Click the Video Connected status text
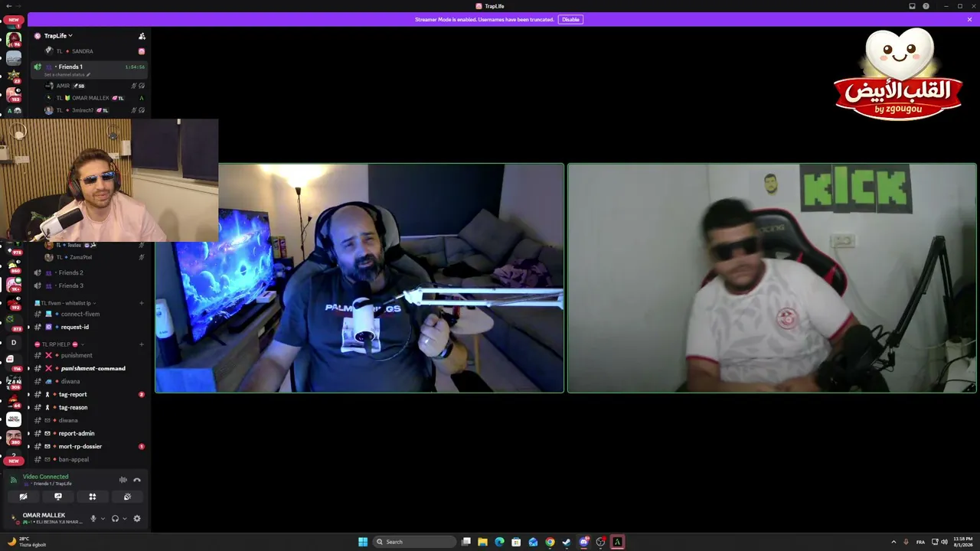 click(45, 477)
